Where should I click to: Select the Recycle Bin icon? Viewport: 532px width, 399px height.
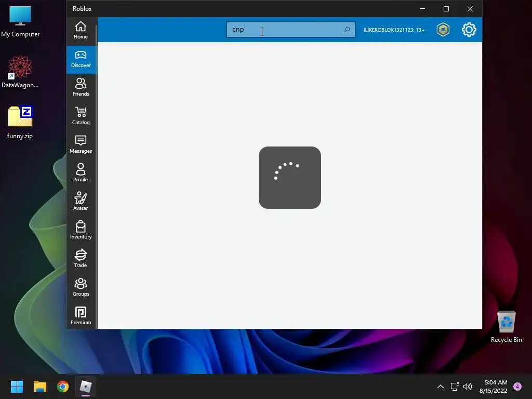point(506,327)
